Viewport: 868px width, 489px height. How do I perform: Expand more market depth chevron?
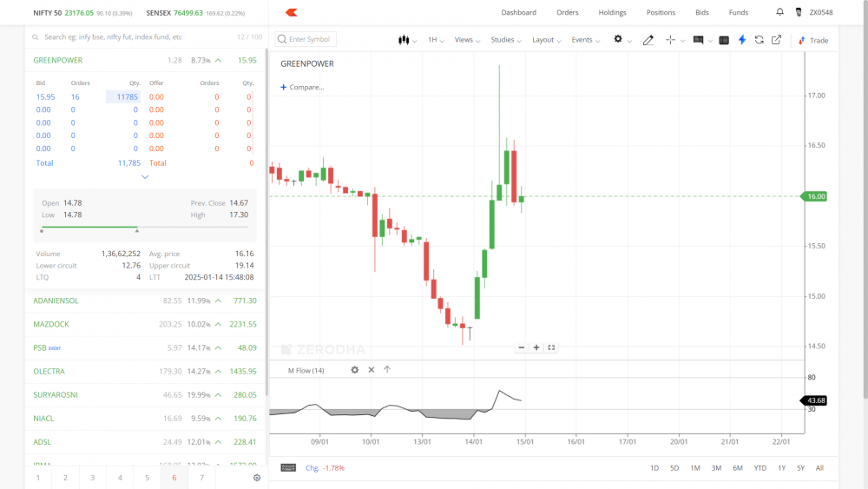pyautogui.click(x=145, y=177)
